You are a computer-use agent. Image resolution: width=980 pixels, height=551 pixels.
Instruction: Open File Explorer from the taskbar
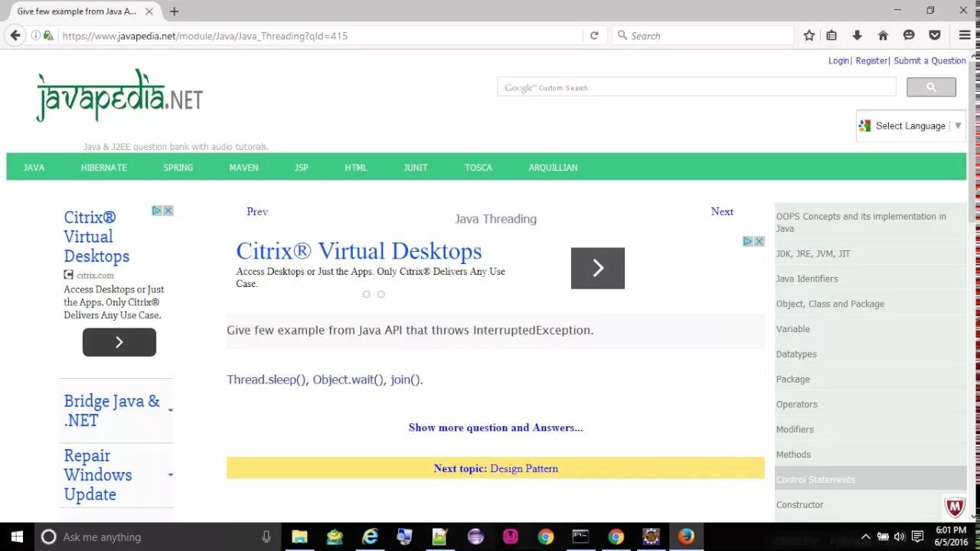pos(299,537)
